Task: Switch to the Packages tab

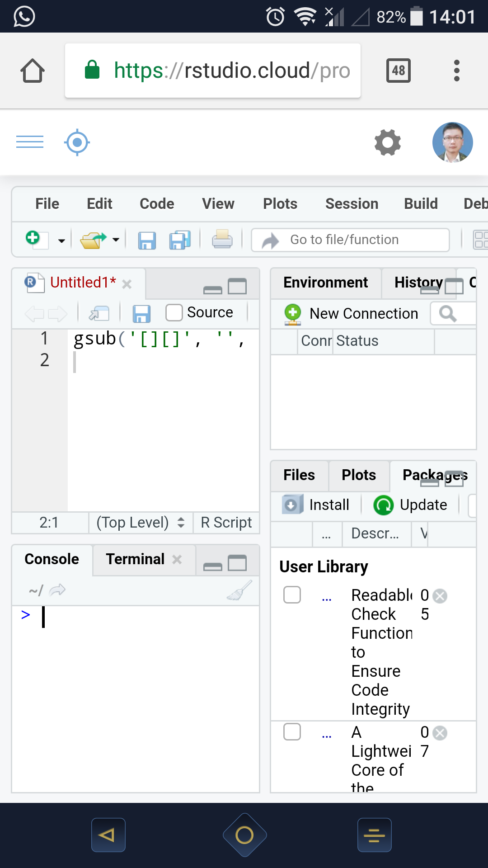Action: click(x=435, y=475)
